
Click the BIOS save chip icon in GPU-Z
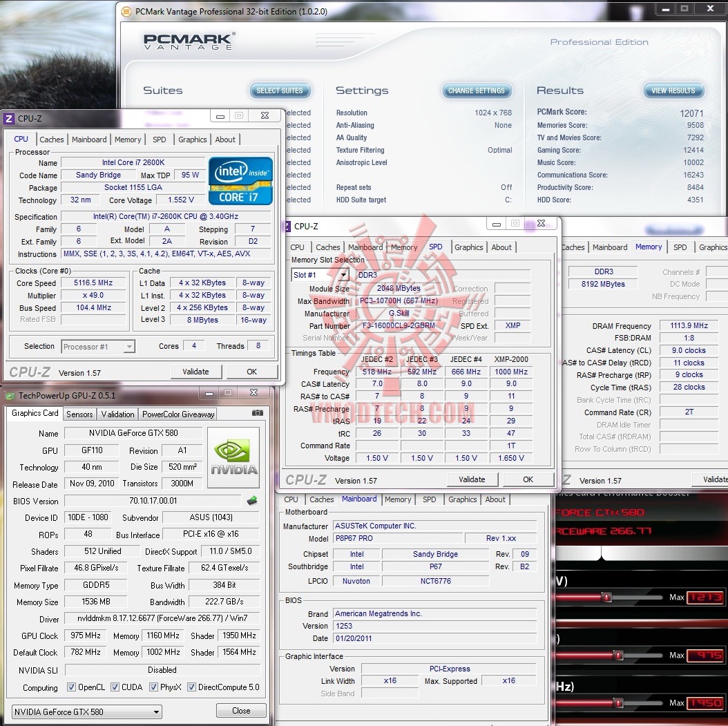(x=251, y=500)
